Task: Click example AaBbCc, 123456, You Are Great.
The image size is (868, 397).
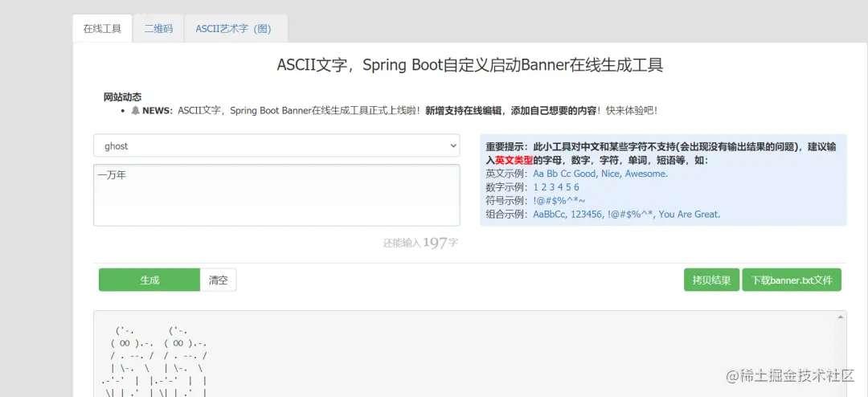Action: coord(627,215)
